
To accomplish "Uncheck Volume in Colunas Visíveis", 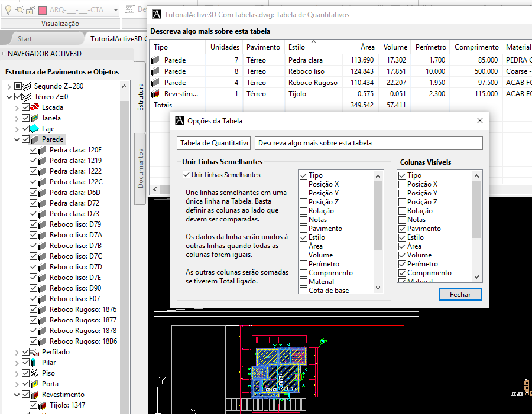I will pyautogui.click(x=403, y=255).
